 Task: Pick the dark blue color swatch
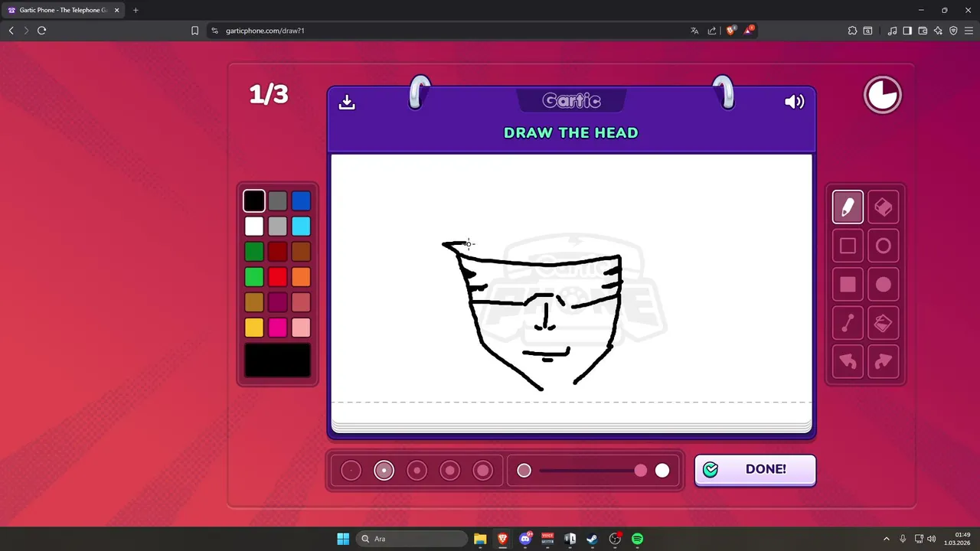coord(301,201)
